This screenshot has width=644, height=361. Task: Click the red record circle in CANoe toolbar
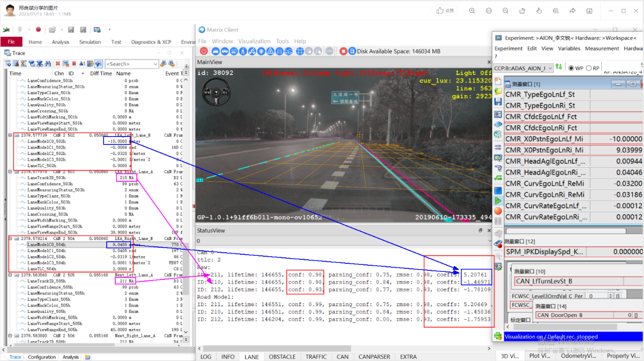point(38,30)
